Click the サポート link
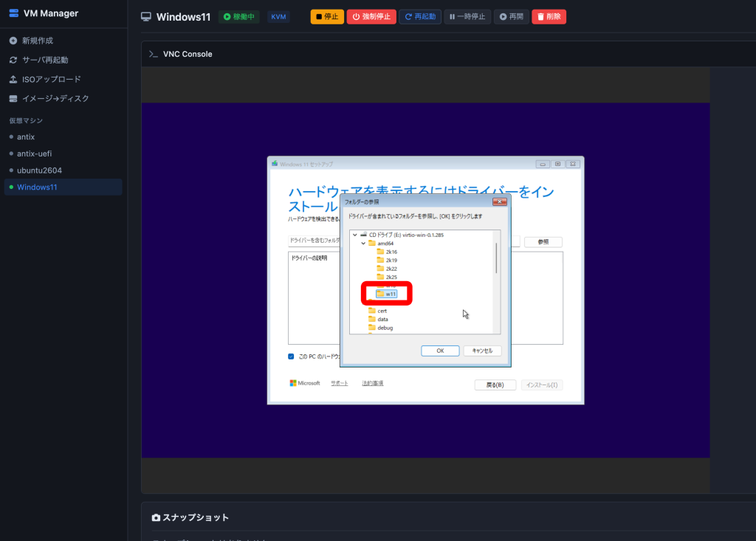The width and height of the screenshot is (756, 541). pyautogui.click(x=340, y=383)
